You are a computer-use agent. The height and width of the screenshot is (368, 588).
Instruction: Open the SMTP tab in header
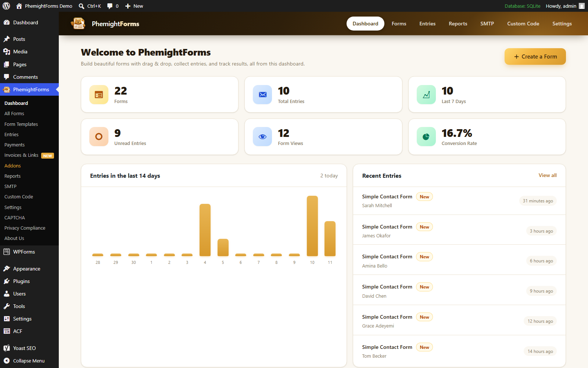[487, 24]
